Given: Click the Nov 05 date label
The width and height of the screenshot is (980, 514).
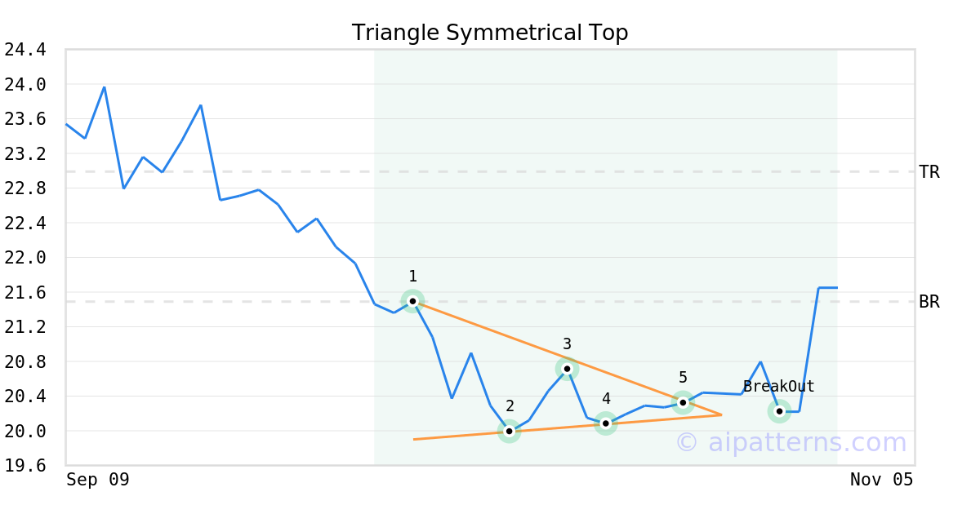Looking at the screenshot, I should (881, 480).
